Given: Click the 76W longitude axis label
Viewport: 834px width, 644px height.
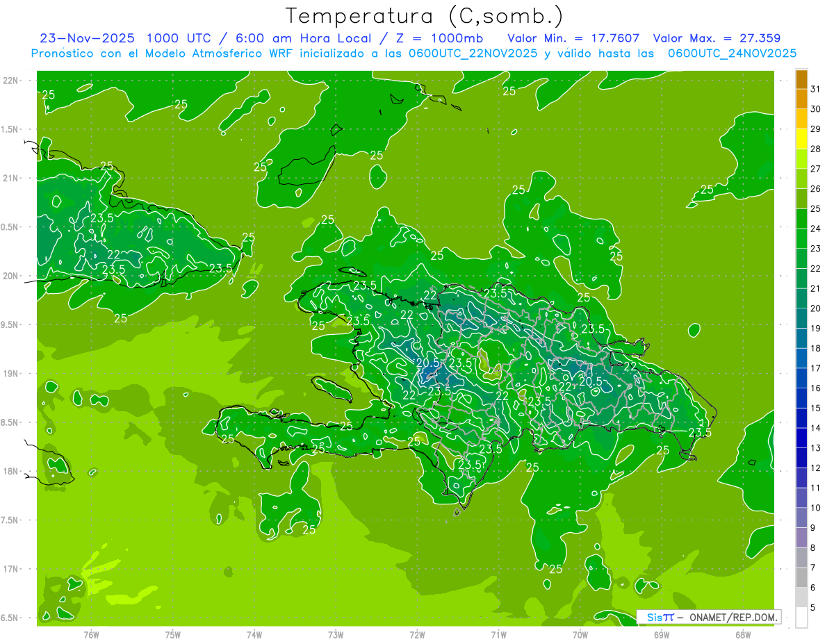Looking at the screenshot, I should (x=92, y=635).
